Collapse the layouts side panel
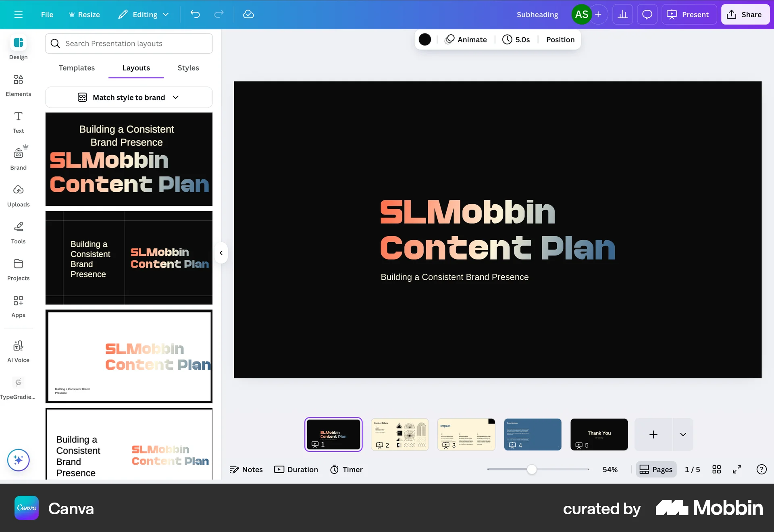Screen dimensions: 774x532 click(221, 253)
